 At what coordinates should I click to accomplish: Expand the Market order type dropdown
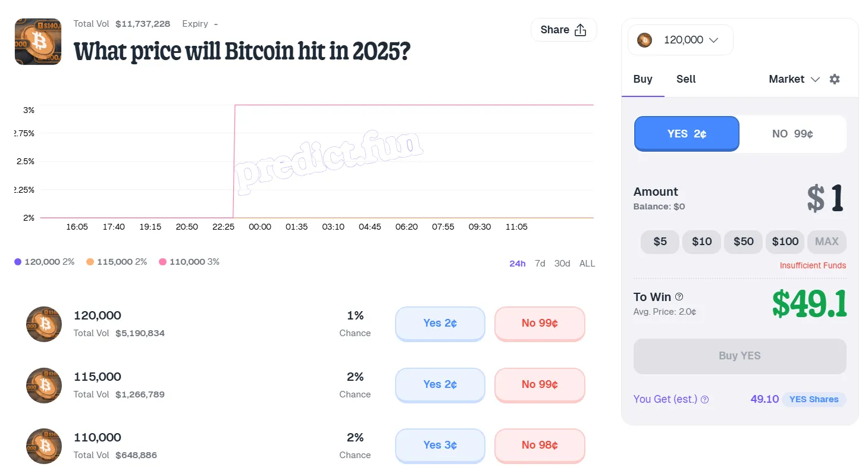794,79
